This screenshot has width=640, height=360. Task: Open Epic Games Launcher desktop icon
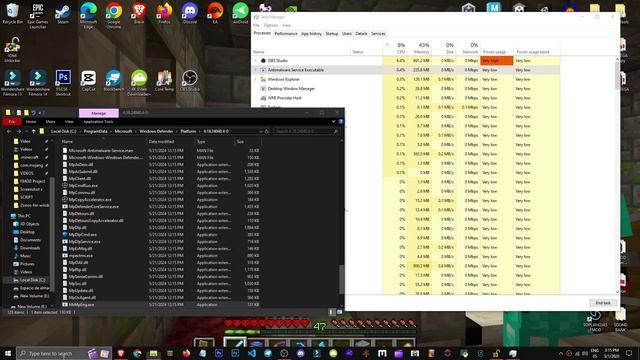click(x=38, y=16)
